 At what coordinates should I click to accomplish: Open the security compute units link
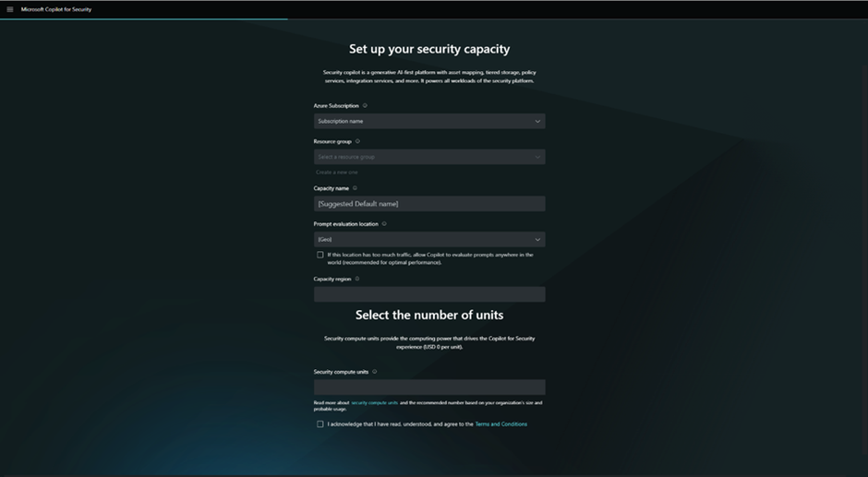coord(374,403)
